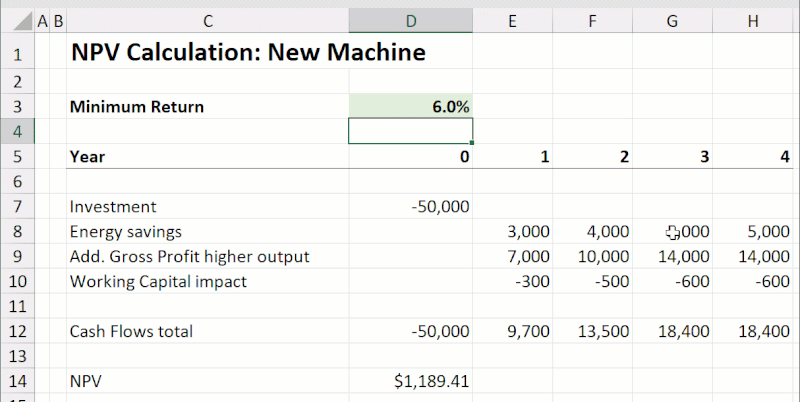Select the narrow column A header
Image resolution: width=800 pixels, height=402 pixels.
click(41, 20)
